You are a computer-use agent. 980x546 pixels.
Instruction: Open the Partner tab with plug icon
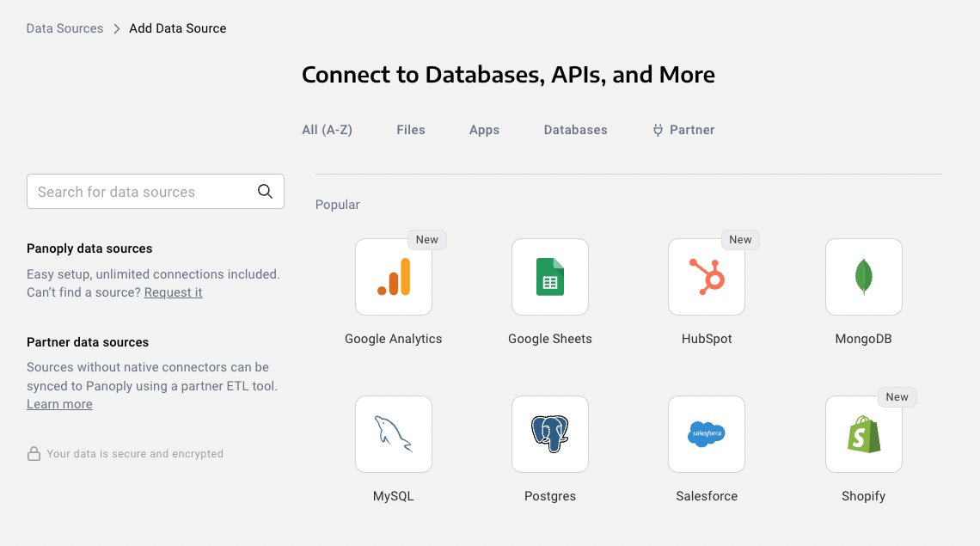tap(684, 130)
